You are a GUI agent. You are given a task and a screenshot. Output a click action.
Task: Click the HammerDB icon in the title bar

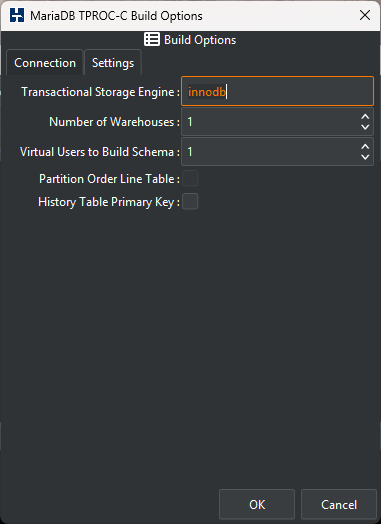(17, 15)
